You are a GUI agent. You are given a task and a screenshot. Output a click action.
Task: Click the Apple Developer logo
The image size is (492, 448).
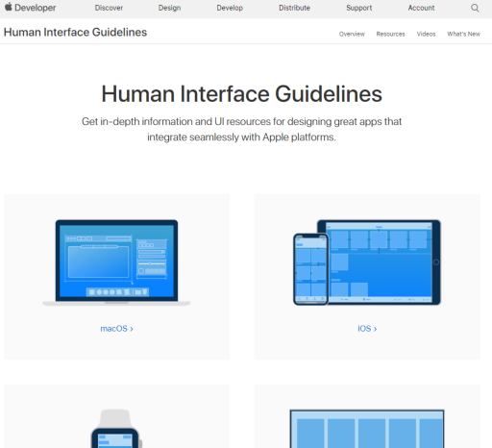30,8
